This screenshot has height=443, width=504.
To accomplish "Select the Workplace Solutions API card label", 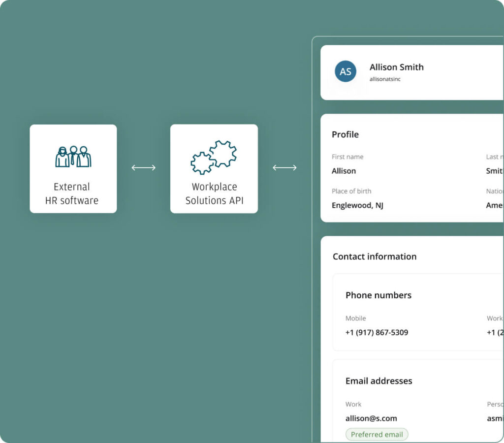I will 214,193.
